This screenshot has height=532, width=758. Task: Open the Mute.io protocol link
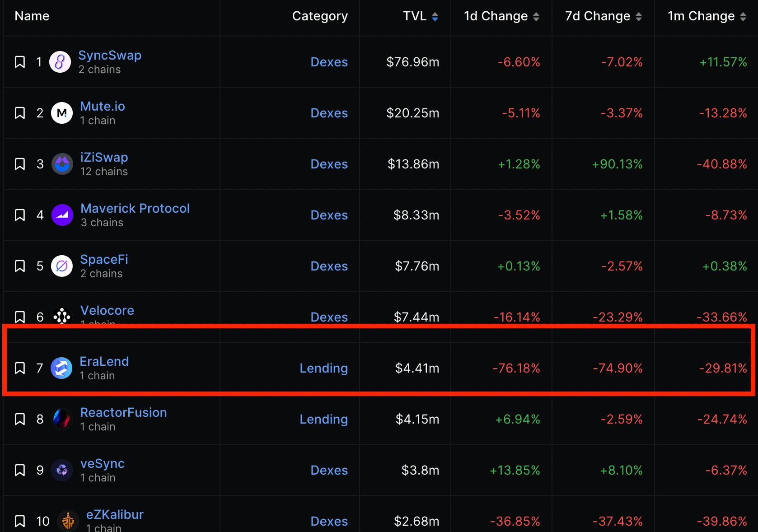[x=103, y=106]
